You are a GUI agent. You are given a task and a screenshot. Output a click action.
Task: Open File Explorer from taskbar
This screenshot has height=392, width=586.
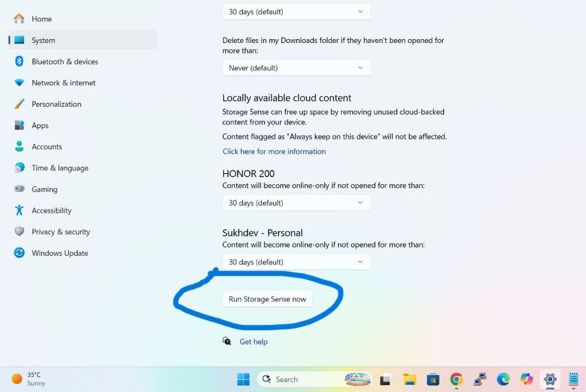click(410, 379)
